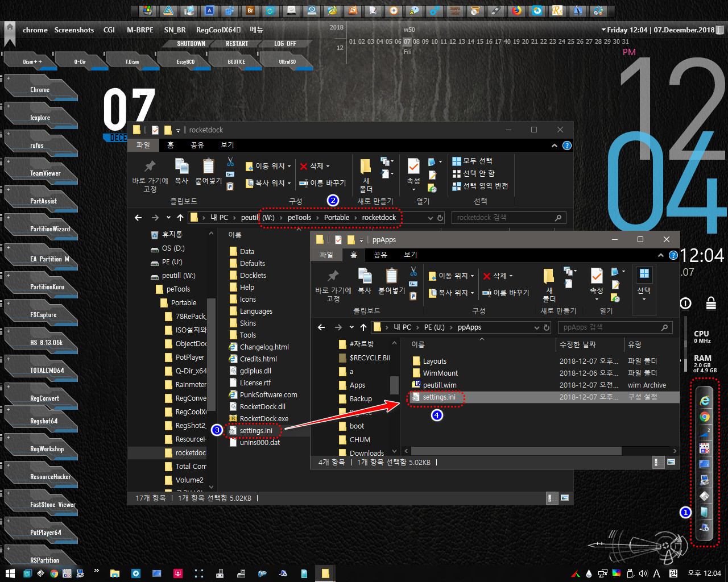Select settings.ini in ppApps window
The image size is (728, 582).
[x=439, y=397]
